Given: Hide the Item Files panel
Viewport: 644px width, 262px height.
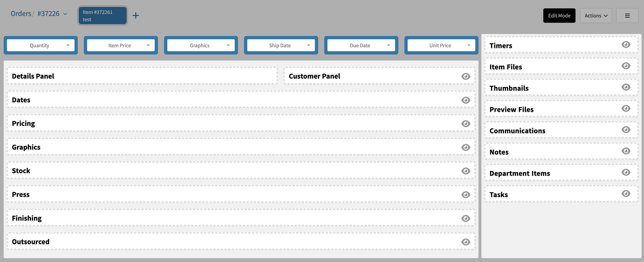Looking at the screenshot, I should pos(626,66).
